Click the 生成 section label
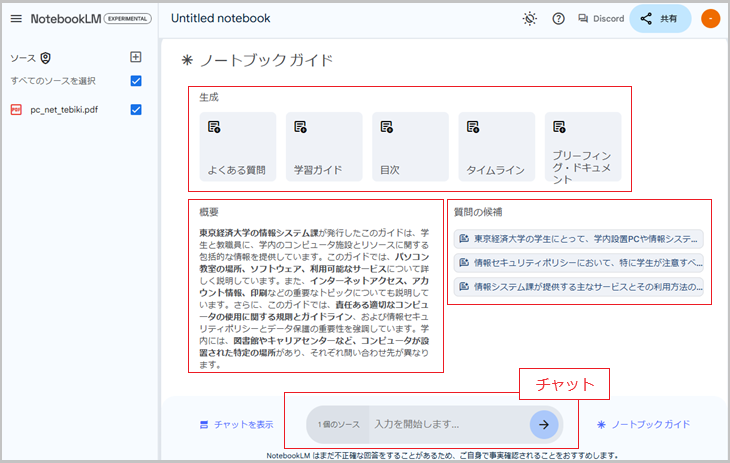Viewport: 730px width, 463px height. coord(209,97)
